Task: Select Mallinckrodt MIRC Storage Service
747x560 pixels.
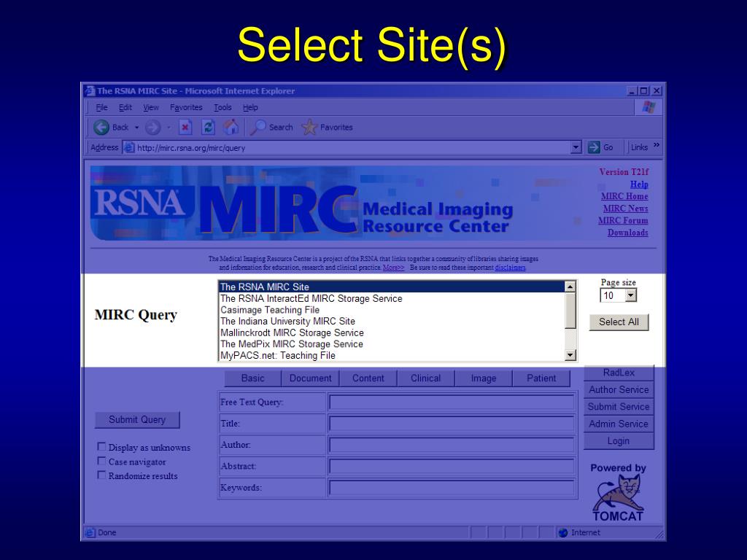Action: point(391,332)
